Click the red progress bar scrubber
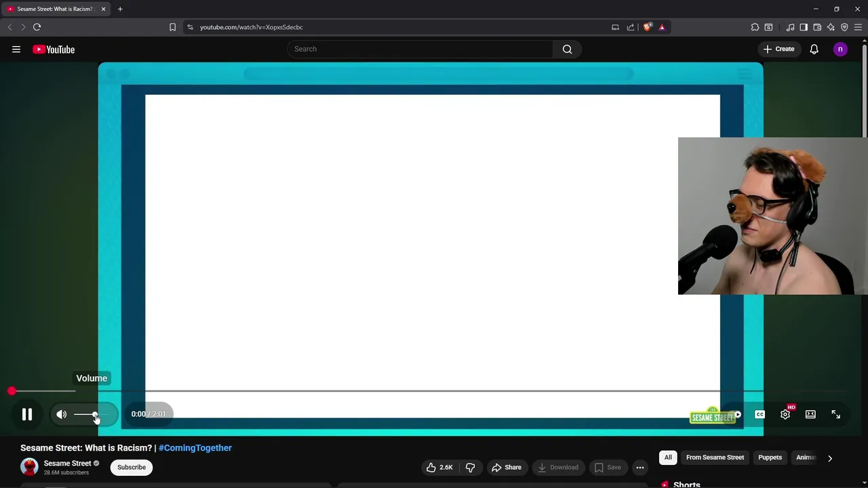This screenshot has width=868, height=488. click(12, 391)
